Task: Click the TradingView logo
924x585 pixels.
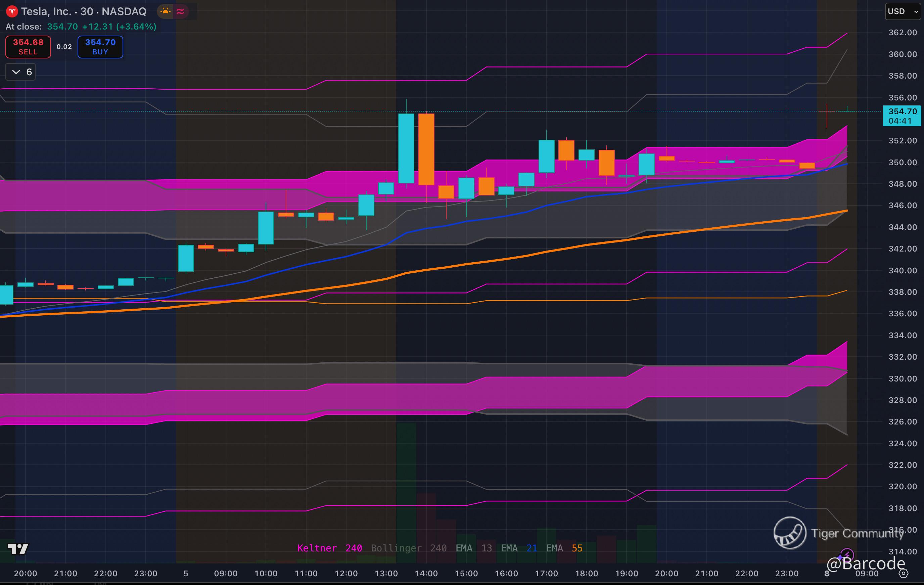Action: pyautogui.click(x=18, y=549)
